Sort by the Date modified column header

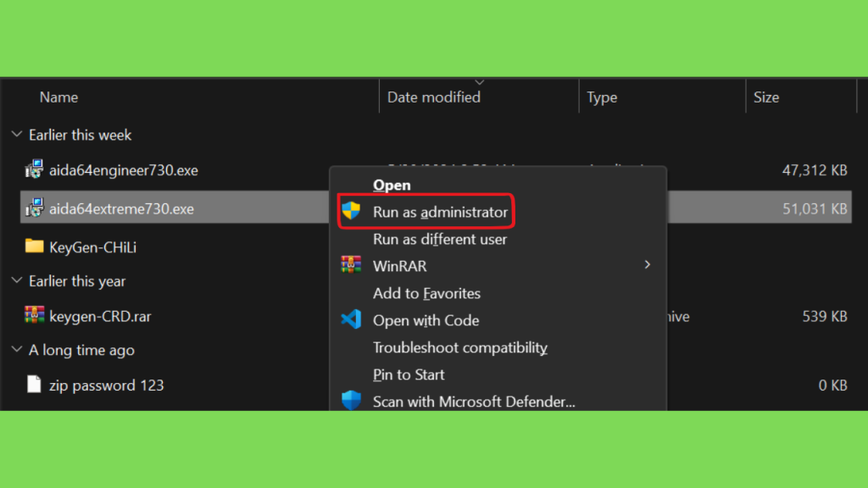(434, 97)
